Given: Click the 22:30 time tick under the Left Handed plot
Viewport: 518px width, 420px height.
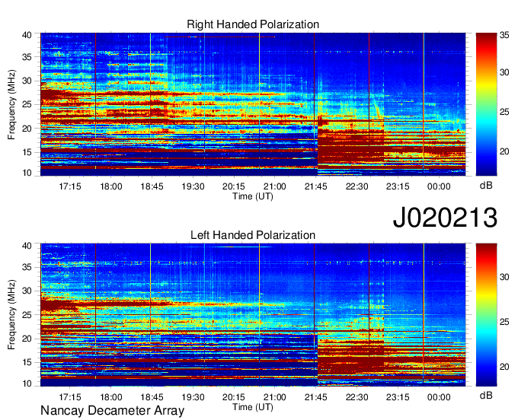Looking at the screenshot, I should pyautogui.click(x=357, y=397).
